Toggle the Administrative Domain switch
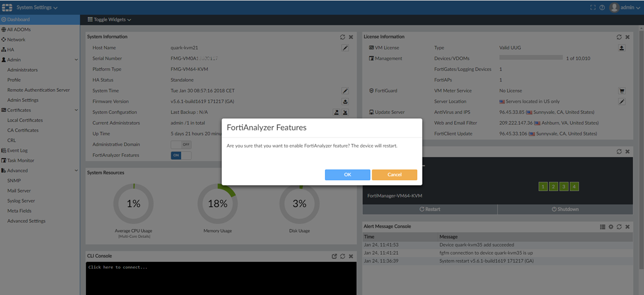This screenshot has height=295, width=644. pyautogui.click(x=181, y=145)
